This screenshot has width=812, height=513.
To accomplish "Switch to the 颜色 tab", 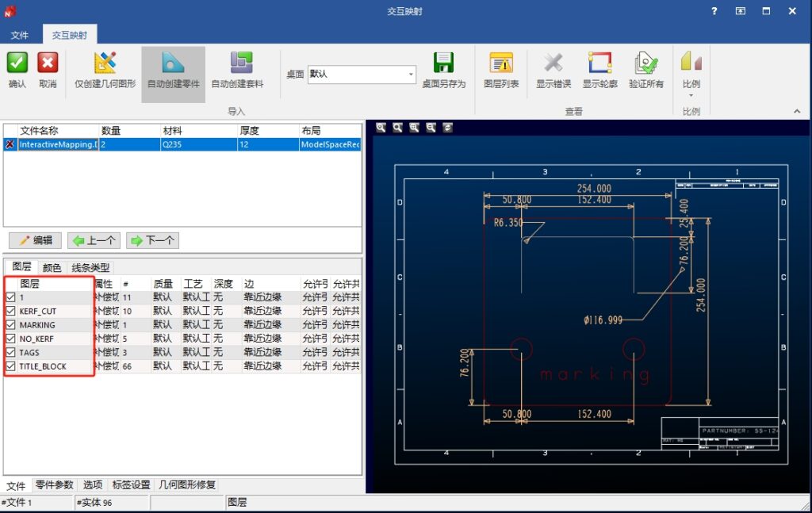I will (x=52, y=268).
